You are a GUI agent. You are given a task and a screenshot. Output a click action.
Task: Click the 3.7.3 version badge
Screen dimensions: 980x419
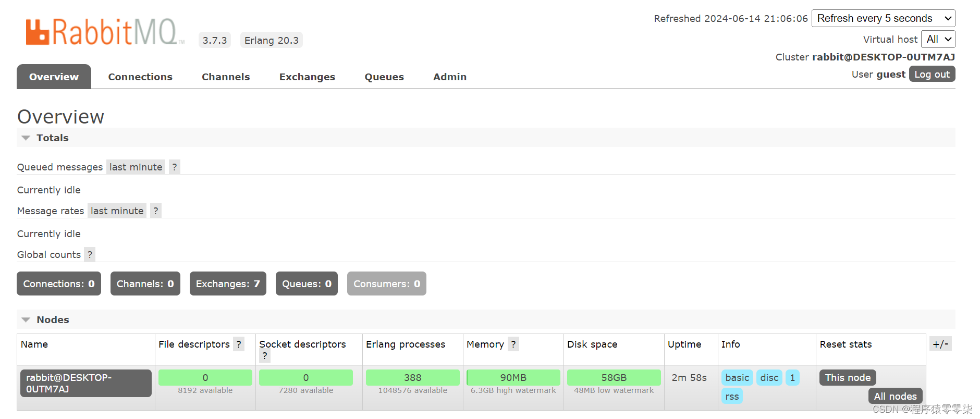click(215, 40)
